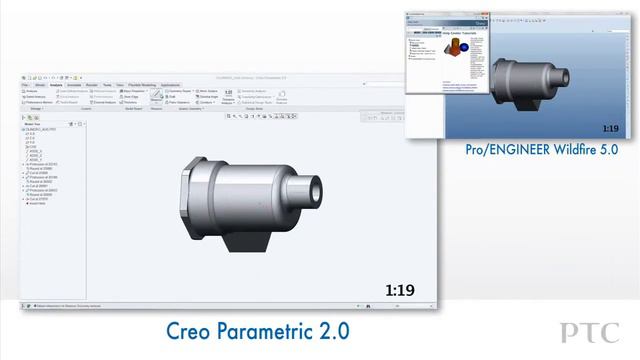This screenshot has width=640, height=360.
Task: Switch to the Tools ribbon tab
Action: point(107,85)
